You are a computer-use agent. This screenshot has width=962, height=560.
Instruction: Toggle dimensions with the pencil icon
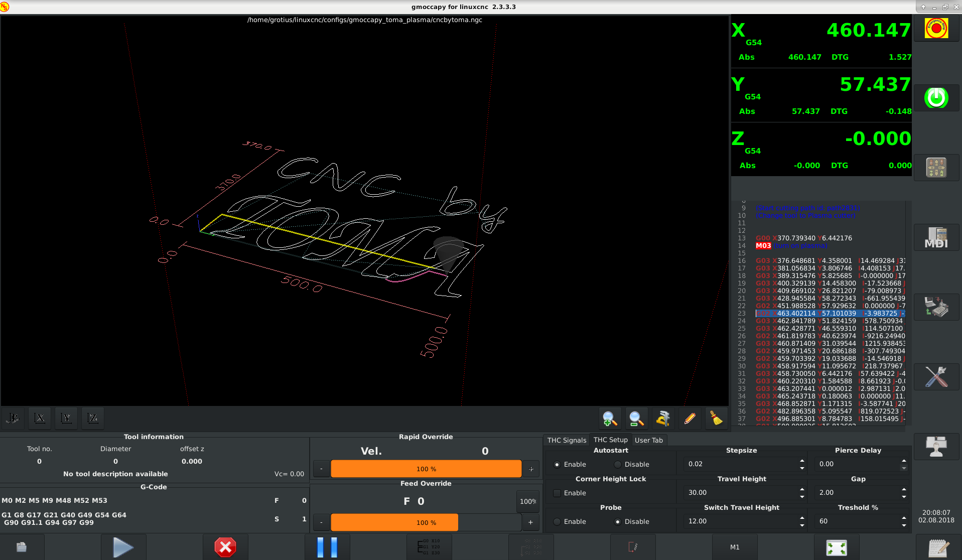pos(690,418)
